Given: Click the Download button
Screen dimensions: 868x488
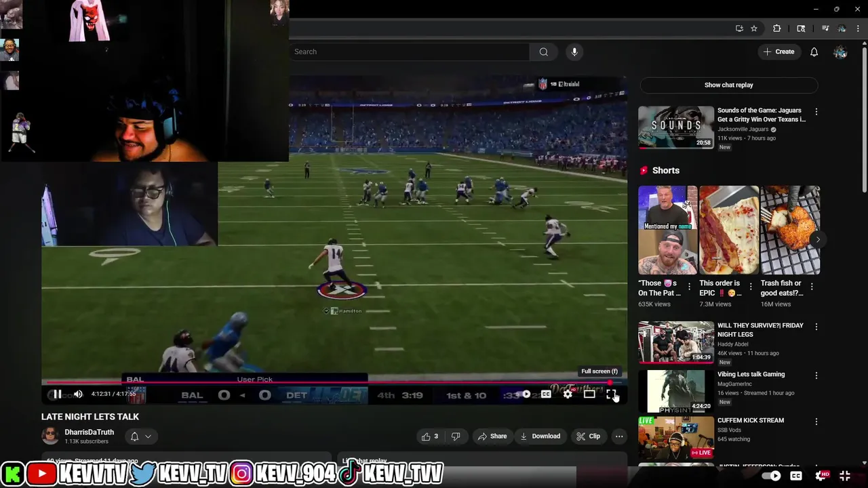Looking at the screenshot, I should tap(540, 436).
